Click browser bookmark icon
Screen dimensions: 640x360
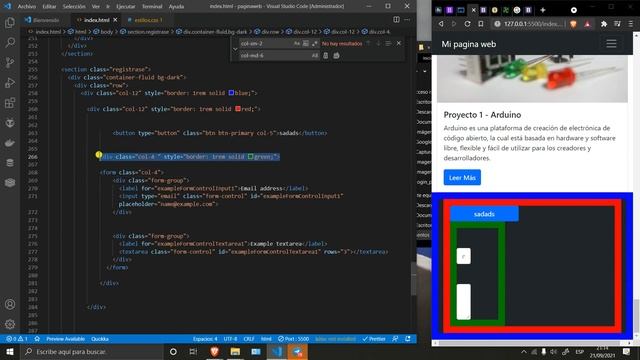pos(481,24)
